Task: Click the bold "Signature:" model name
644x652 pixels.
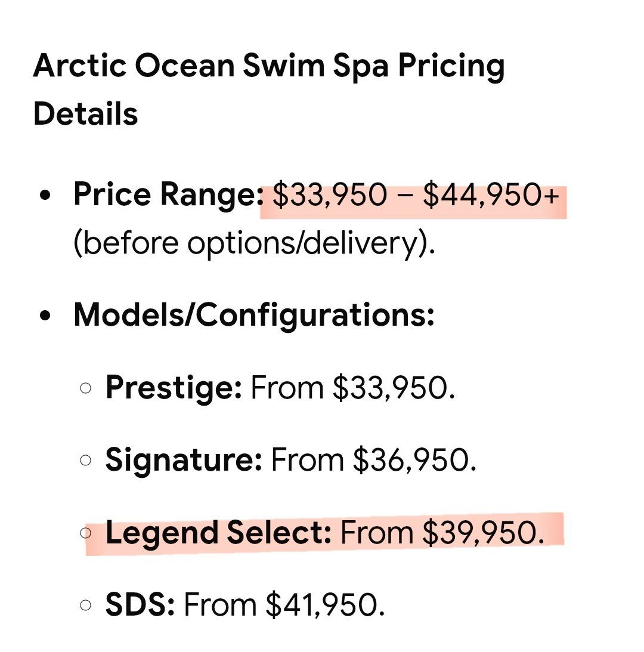Action: pyautogui.click(x=184, y=461)
